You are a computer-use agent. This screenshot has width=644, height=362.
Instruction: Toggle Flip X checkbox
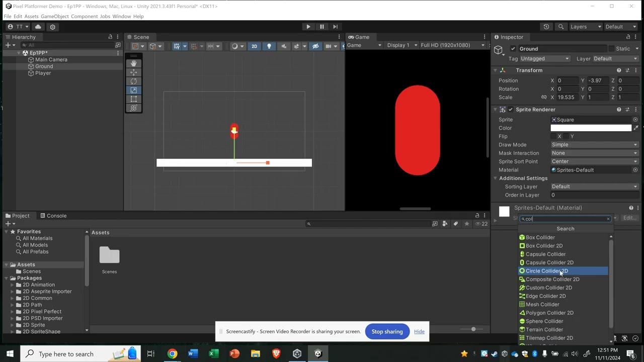[553, 136]
